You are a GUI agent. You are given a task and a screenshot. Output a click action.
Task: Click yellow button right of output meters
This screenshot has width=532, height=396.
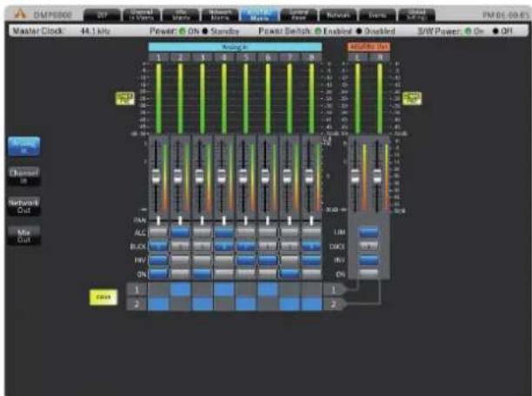pyautogui.click(x=412, y=98)
